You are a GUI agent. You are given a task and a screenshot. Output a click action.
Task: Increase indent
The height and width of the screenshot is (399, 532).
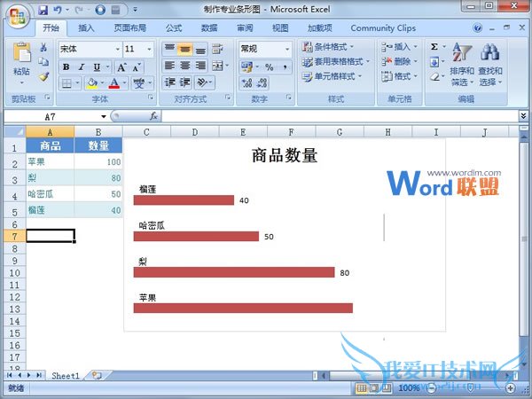point(185,82)
